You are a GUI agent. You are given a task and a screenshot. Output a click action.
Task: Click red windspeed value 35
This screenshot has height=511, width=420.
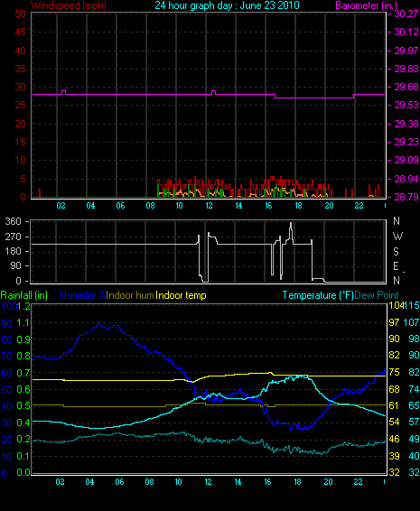pos(20,69)
